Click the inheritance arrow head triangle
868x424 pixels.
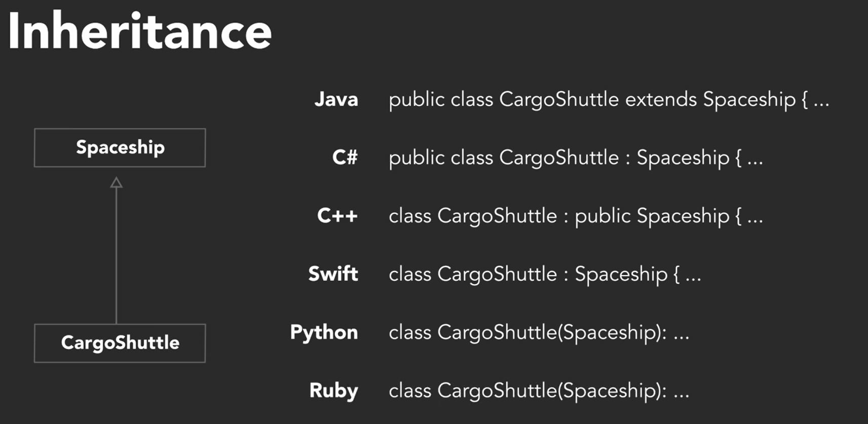click(x=117, y=182)
